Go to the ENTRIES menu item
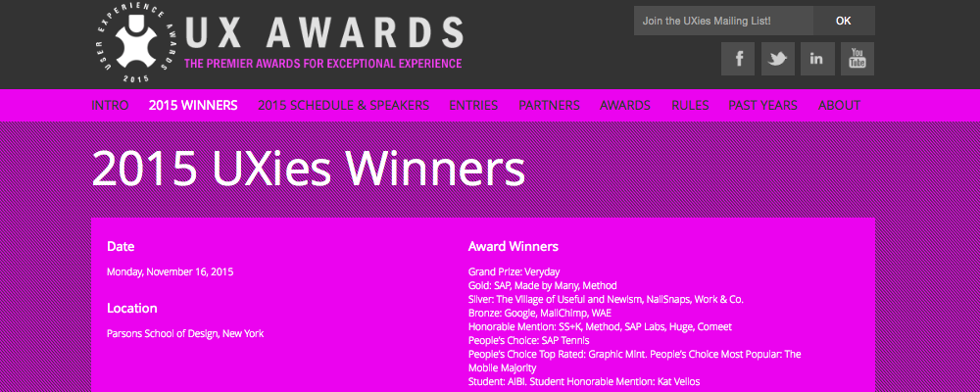The height and width of the screenshot is (392, 980). click(473, 105)
